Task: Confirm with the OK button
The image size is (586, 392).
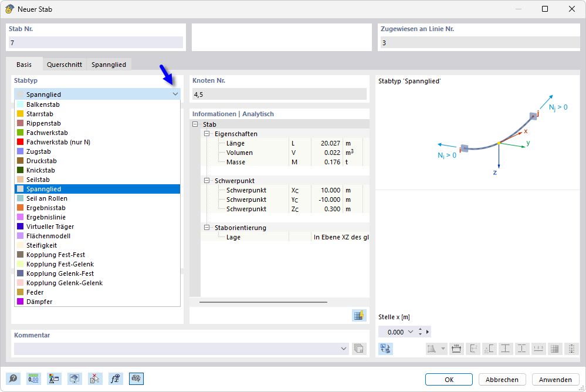Action: [x=449, y=379]
